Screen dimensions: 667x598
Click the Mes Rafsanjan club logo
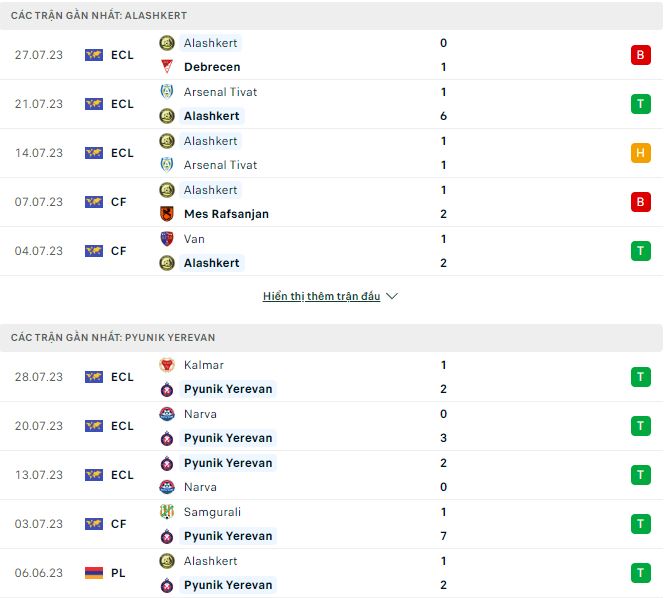pyautogui.click(x=167, y=214)
